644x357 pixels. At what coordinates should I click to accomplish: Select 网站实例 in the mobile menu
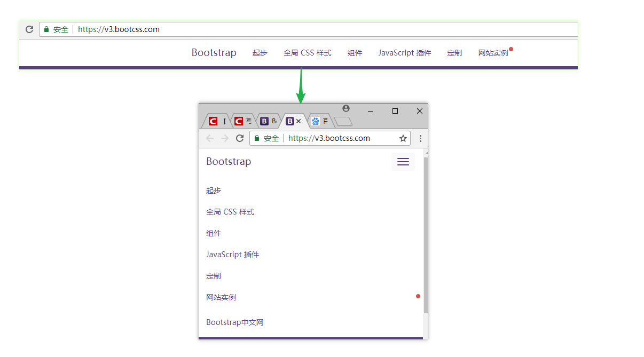(221, 297)
